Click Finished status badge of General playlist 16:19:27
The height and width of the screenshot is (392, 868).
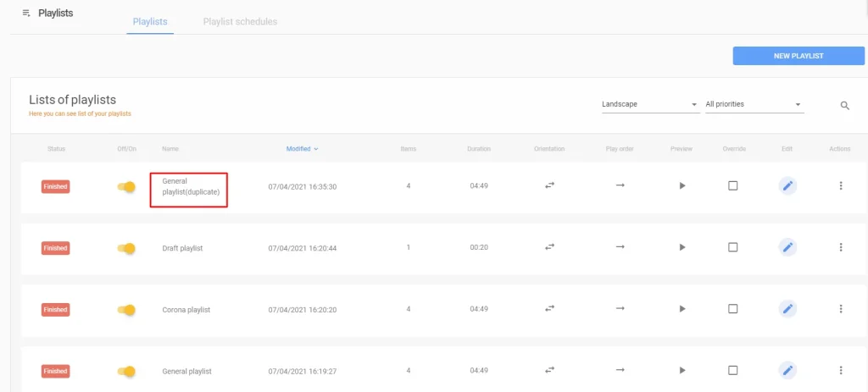tap(55, 371)
